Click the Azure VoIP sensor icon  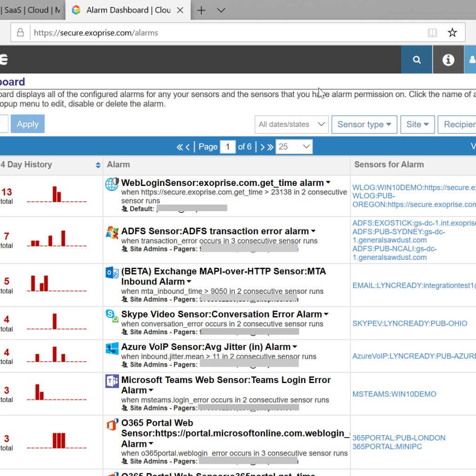click(112, 349)
